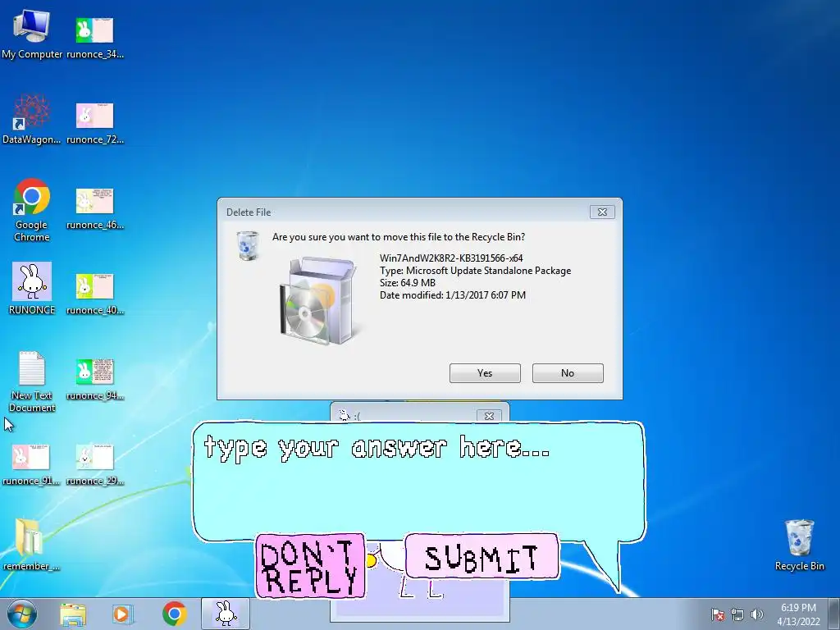Click the recycle bin icon inside the dialog
This screenshot has height=630, width=840.
pos(248,245)
